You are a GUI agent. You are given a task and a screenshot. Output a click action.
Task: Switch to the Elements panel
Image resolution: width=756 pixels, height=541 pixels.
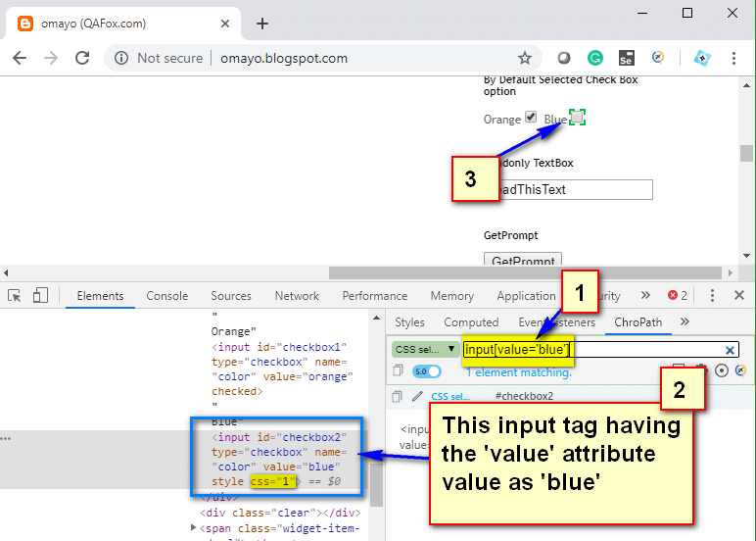100,296
